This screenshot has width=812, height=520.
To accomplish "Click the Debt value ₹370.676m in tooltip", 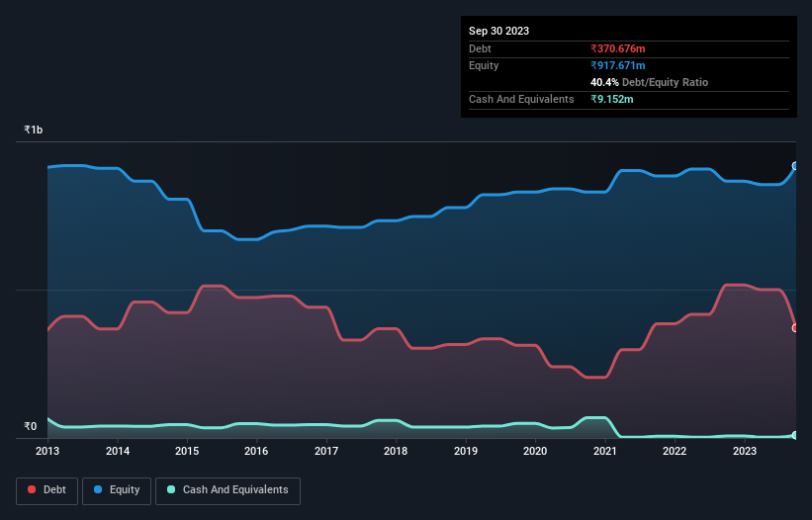I will [x=618, y=48].
